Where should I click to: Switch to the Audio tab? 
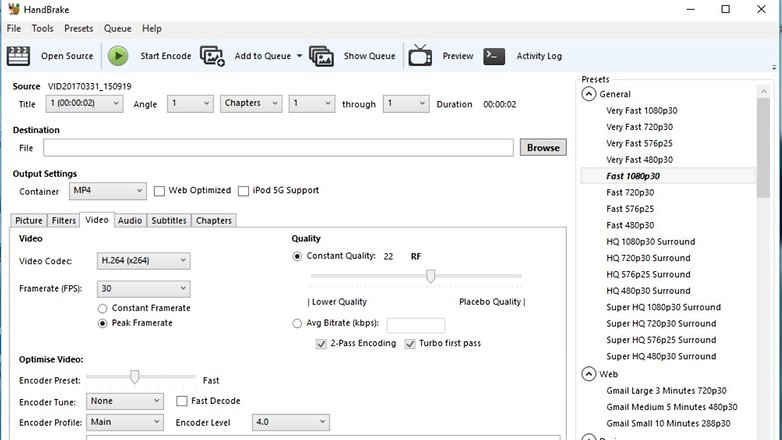[130, 220]
